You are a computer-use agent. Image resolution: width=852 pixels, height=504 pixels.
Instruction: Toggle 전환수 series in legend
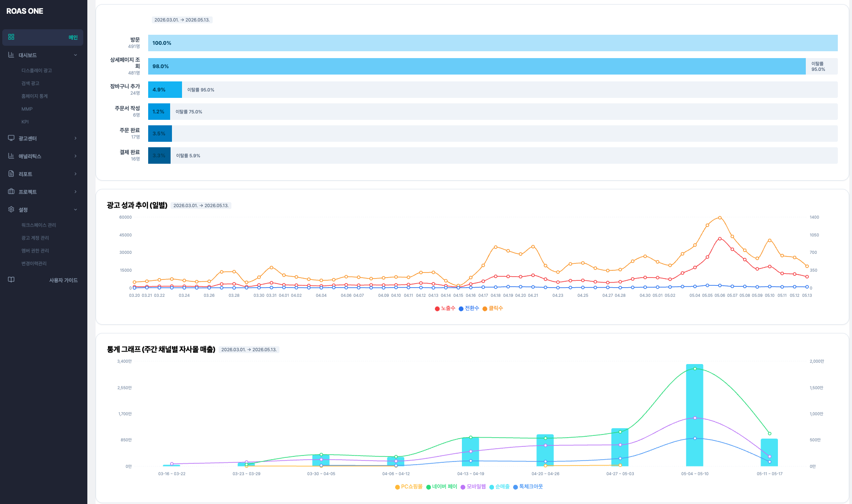tap(469, 308)
